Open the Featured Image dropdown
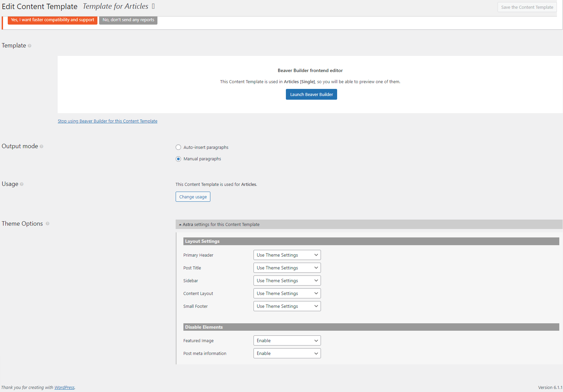The image size is (563, 392). coord(287,340)
